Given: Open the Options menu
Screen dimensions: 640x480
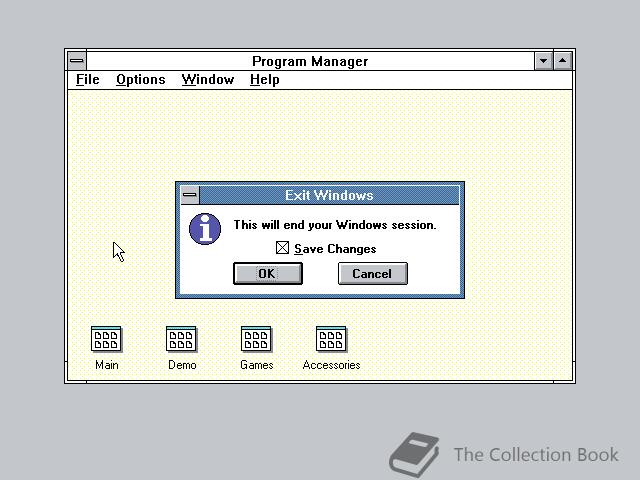Looking at the screenshot, I should 141,80.
